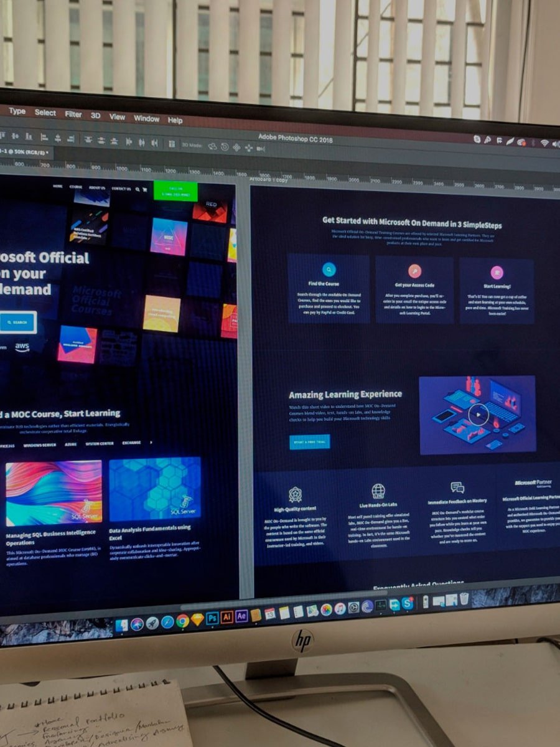Open the View menu
This screenshot has height=747, width=560.
(117, 116)
